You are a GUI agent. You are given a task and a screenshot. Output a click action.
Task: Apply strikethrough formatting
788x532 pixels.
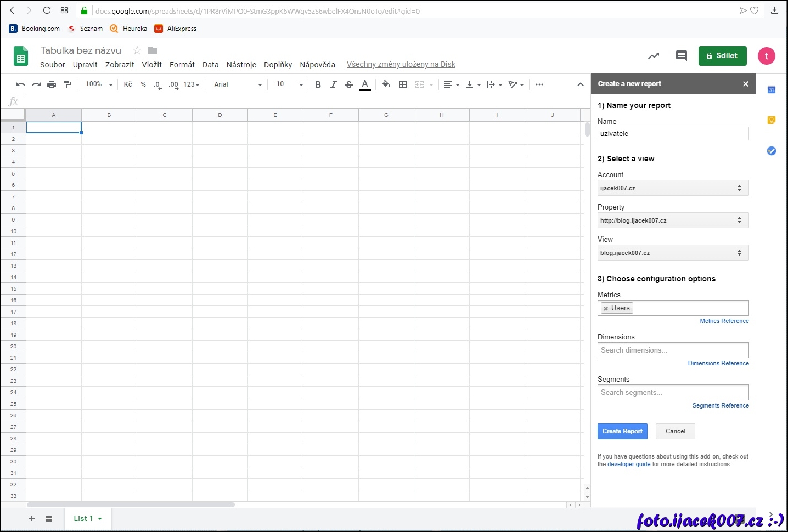tap(349, 84)
